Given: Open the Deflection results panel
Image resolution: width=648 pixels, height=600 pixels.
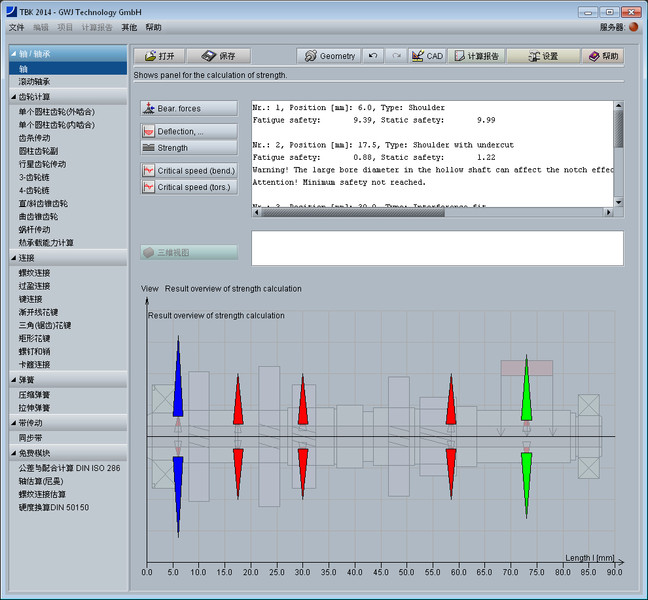Looking at the screenshot, I should coord(189,131).
